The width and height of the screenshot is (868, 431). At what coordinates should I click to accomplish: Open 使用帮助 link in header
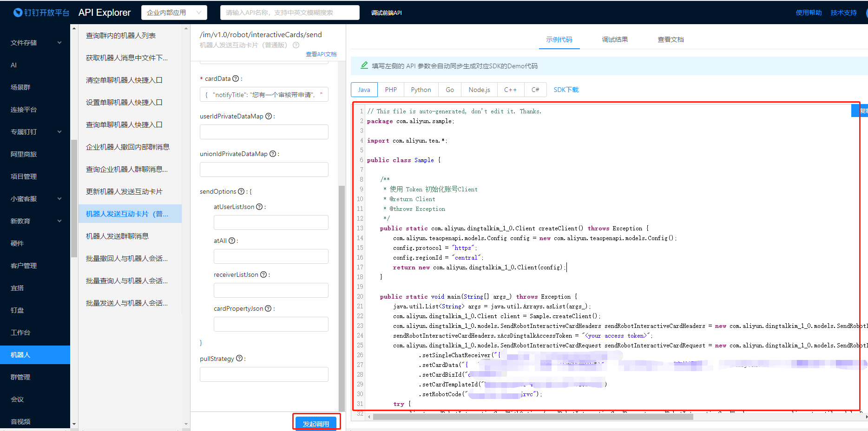pyautogui.click(x=809, y=13)
